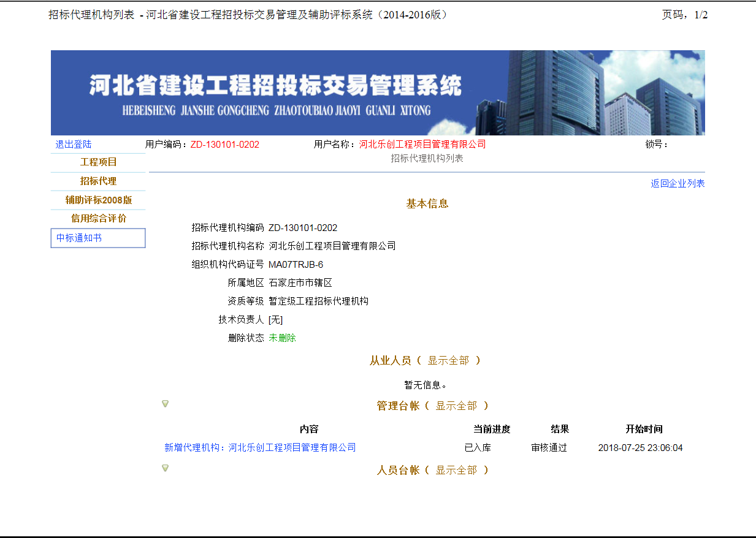
Task: Select region value 石家庄市市辖区
Action: click(300, 283)
